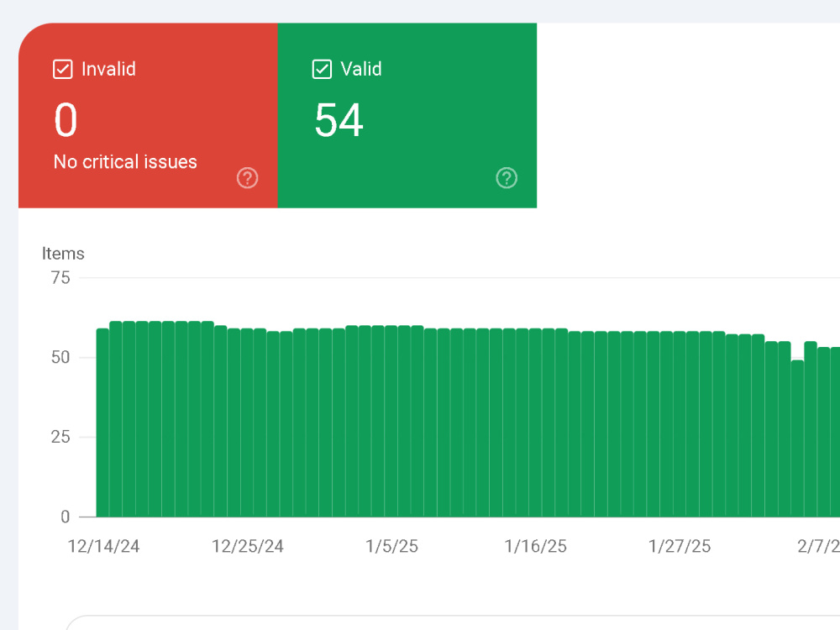
Task: Open help icon on Invalid card
Action: click(x=248, y=178)
